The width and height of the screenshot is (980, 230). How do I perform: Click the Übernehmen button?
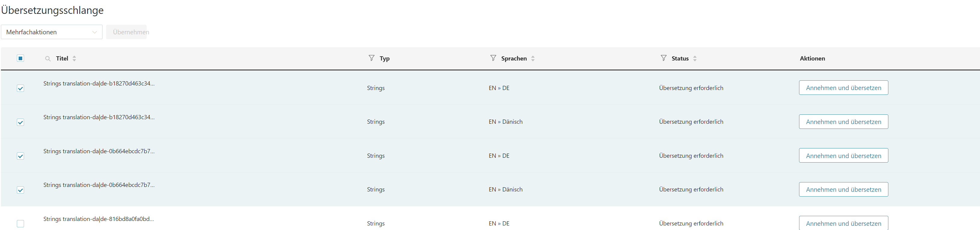tap(127, 32)
